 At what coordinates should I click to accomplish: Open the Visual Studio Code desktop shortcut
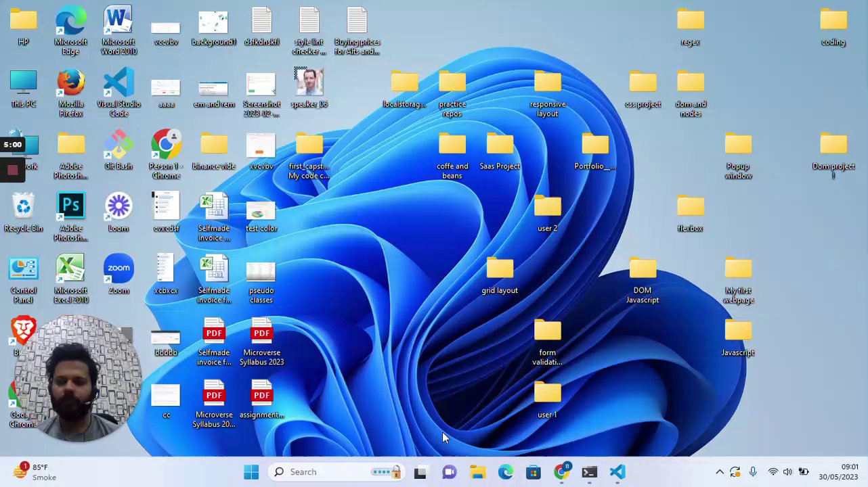[118, 86]
